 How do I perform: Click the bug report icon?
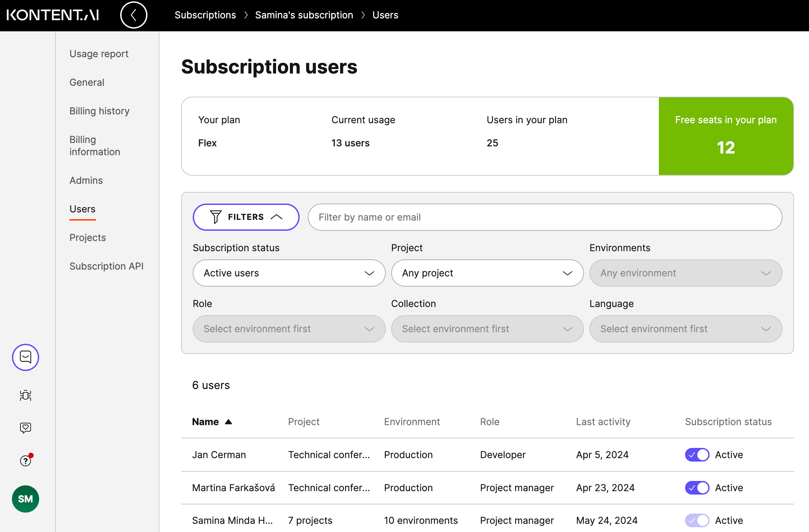tap(26, 395)
